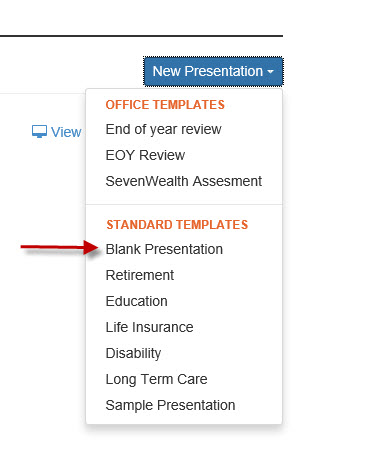Click the OFFICE TEMPLATES section header
This screenshot has width=385, height=472.
165,105
